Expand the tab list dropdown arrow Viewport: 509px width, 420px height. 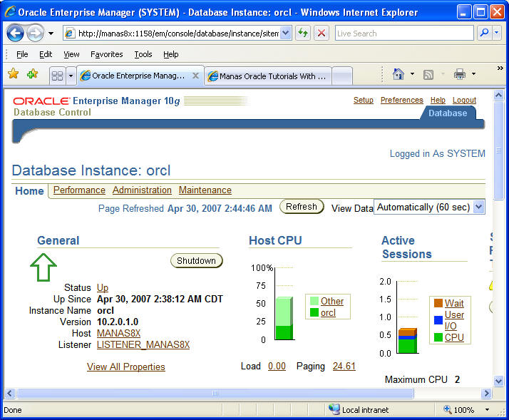point(71,76)
